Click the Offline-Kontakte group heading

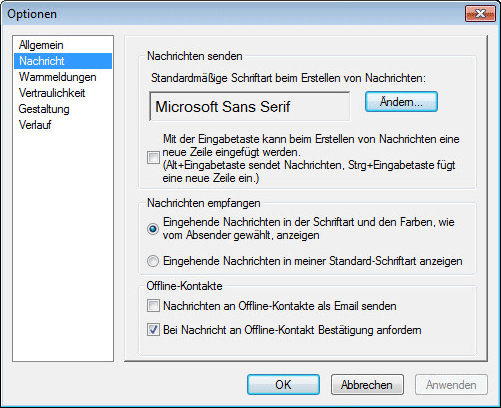click(184, 286)
